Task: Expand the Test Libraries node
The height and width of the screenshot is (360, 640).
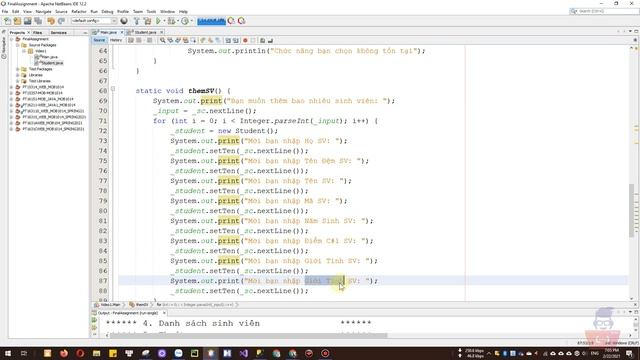Action: tap(18, 81)
